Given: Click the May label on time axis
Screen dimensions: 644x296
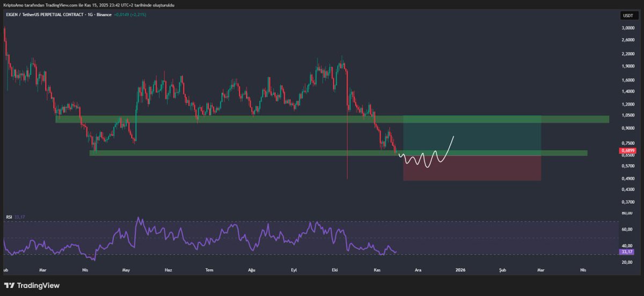Looking at the screenshot, I should [127, 271].
